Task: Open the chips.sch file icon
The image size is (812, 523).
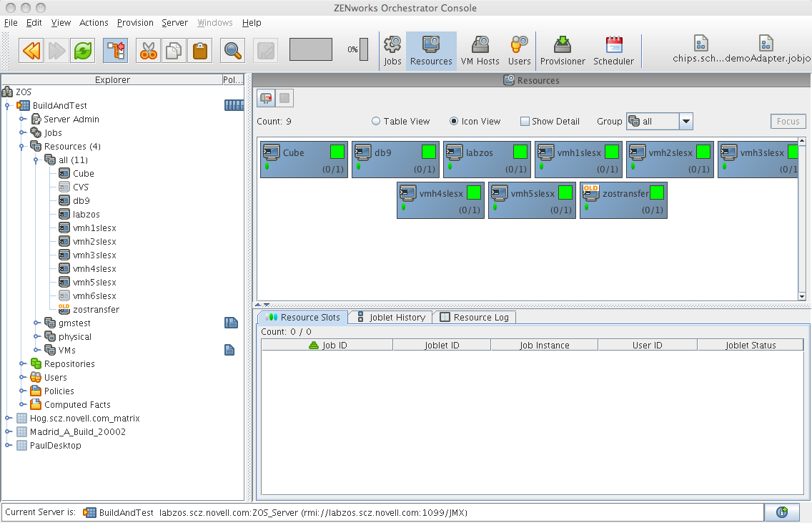Action: pos(700,44)
